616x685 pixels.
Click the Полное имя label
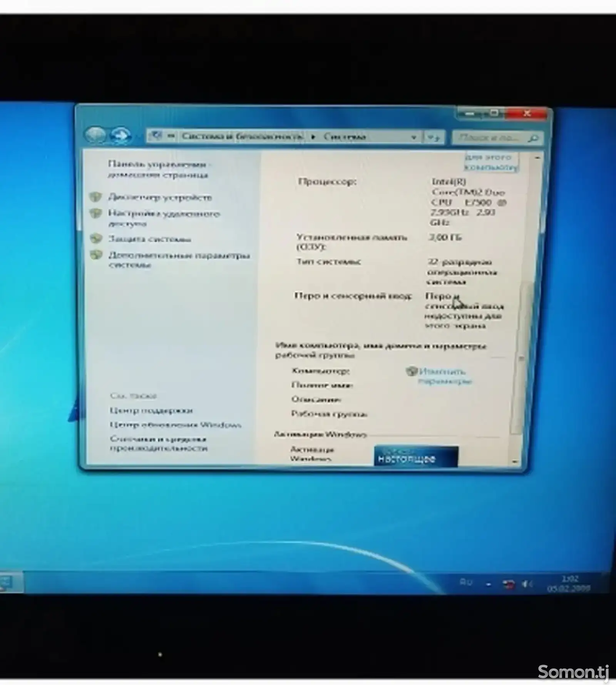tap(322, 385)
